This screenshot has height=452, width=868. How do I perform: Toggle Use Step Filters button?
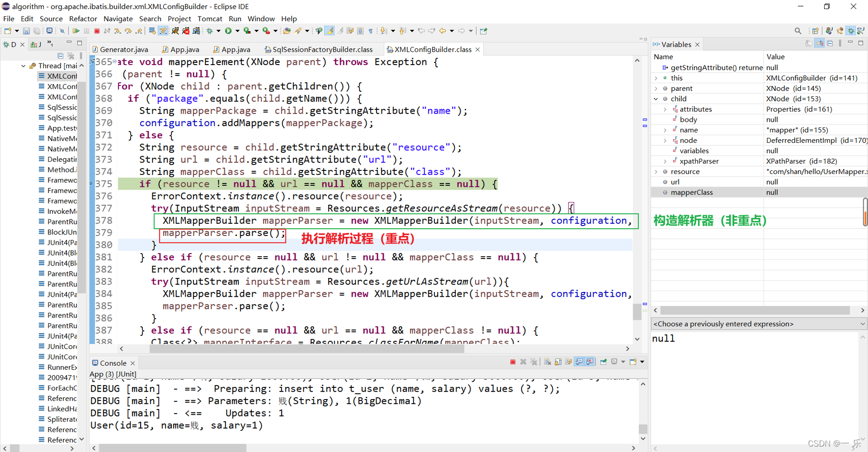click(x=163, y=31)
